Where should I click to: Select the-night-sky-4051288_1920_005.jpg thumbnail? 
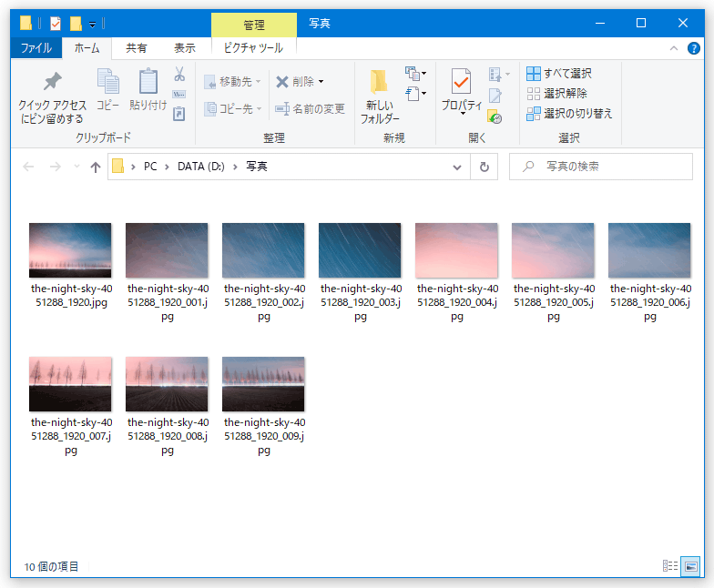pyautogui.click(x=553, y=250)
